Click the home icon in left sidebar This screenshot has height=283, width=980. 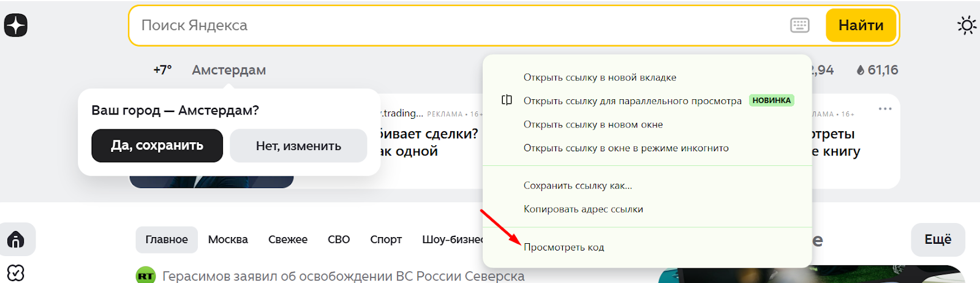[x=16, y=240]
